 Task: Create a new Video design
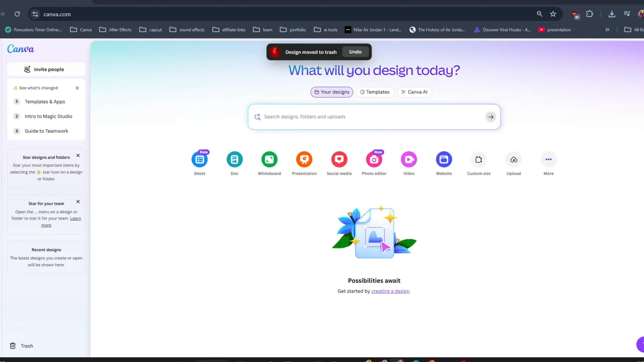[x=409, y=160]
